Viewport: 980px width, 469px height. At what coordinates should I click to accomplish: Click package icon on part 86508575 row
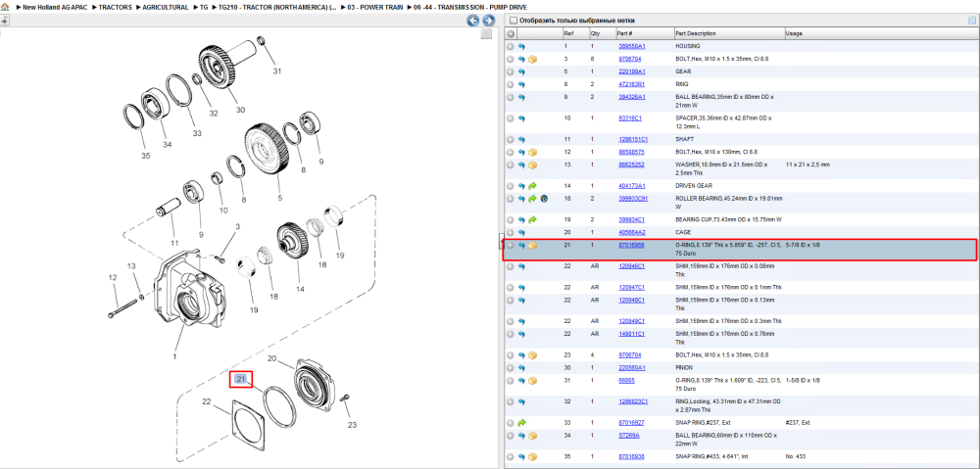pyautogui.click(x=532, y=152)
